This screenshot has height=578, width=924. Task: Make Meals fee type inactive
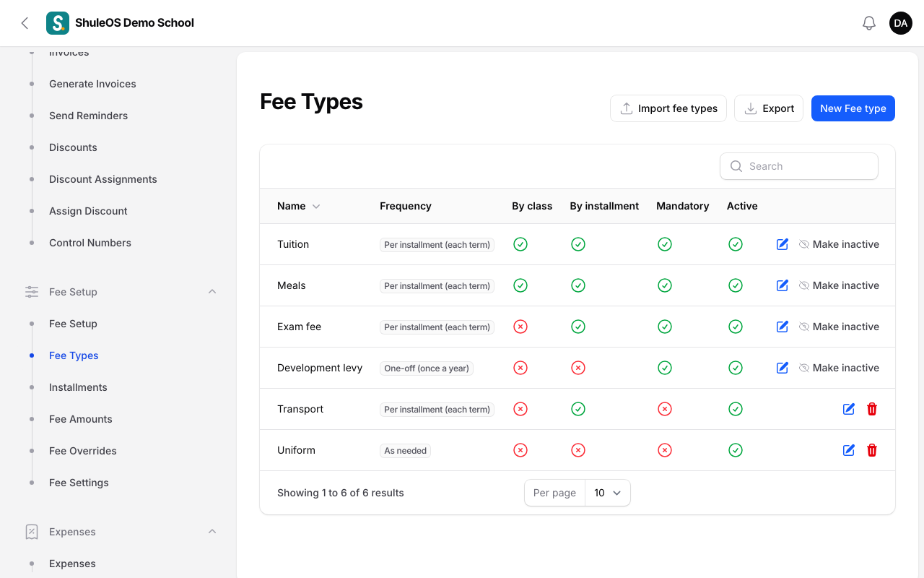tap(839, 285)
